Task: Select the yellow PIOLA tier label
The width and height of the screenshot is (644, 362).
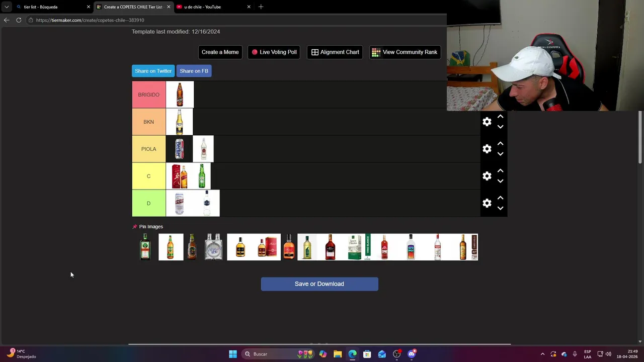Action: [x=148, y=149]
